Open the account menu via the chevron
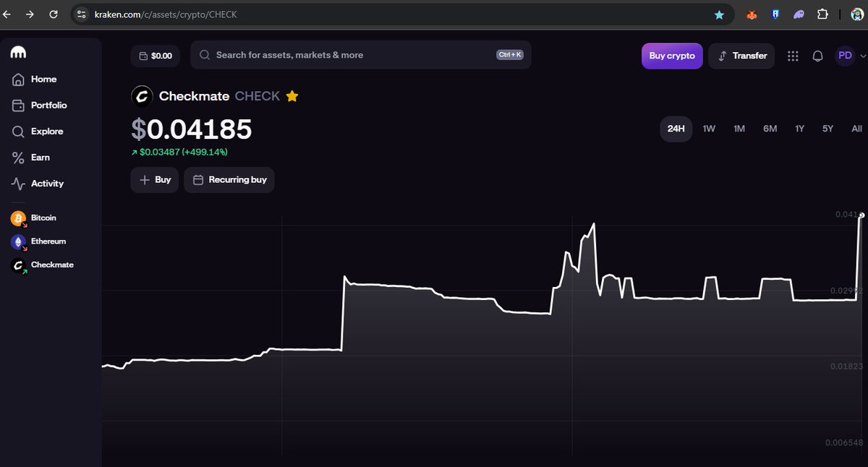 click(861, 56)
